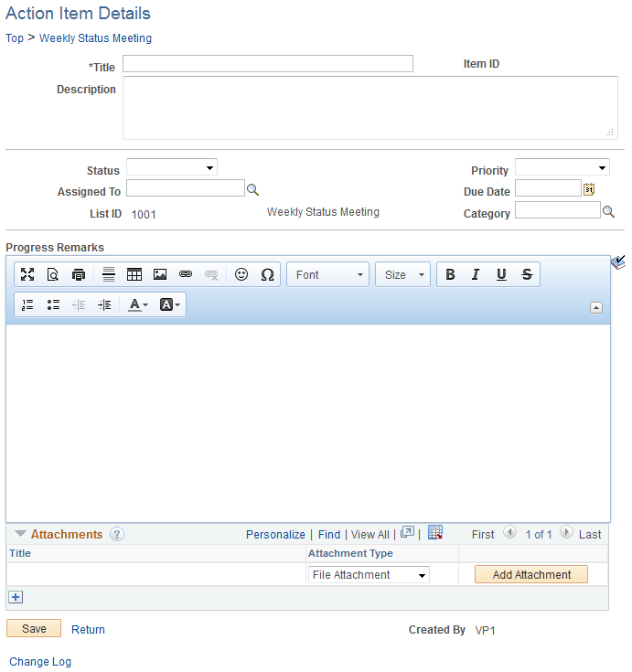Click the List ID value 1001
The width and height of the screenshot is (632, 672).
(x=144, y=214)
